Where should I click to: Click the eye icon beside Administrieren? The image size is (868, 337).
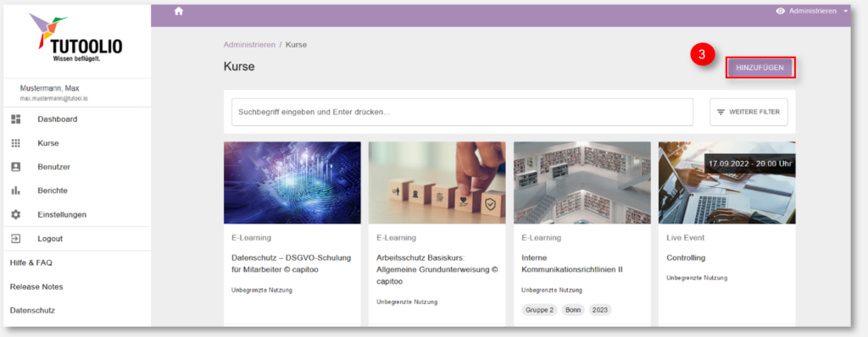781,11
